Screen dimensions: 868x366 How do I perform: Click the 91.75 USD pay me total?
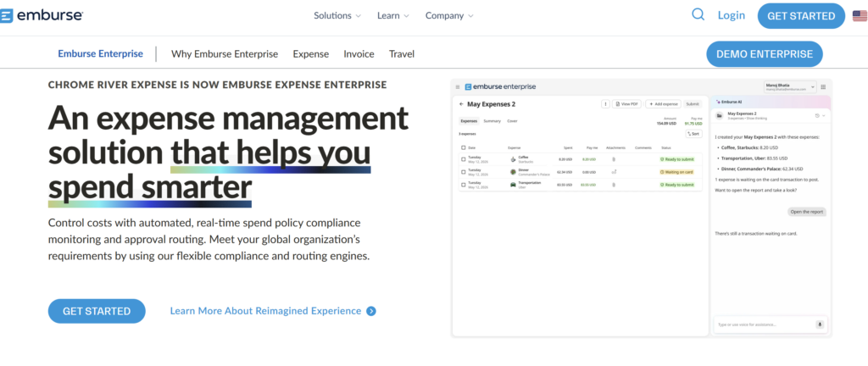693,124
